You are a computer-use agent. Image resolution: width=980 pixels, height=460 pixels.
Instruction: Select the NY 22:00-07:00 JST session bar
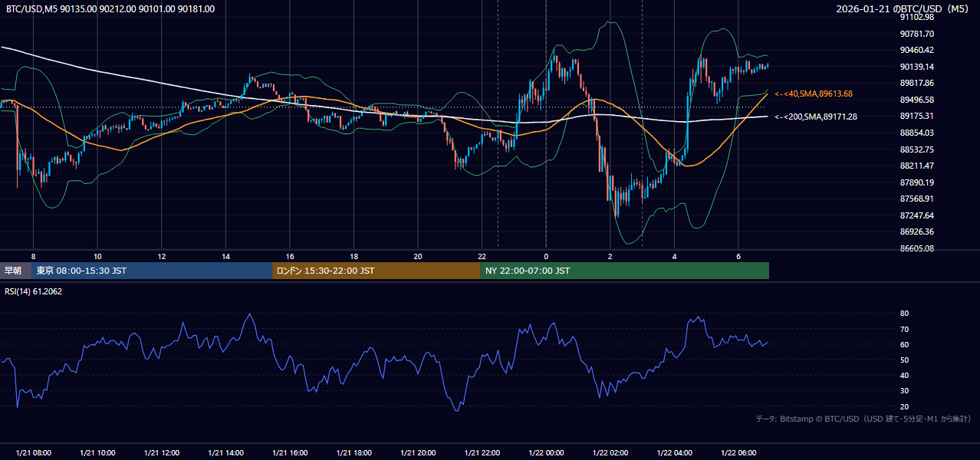click(x=625, y=271)
